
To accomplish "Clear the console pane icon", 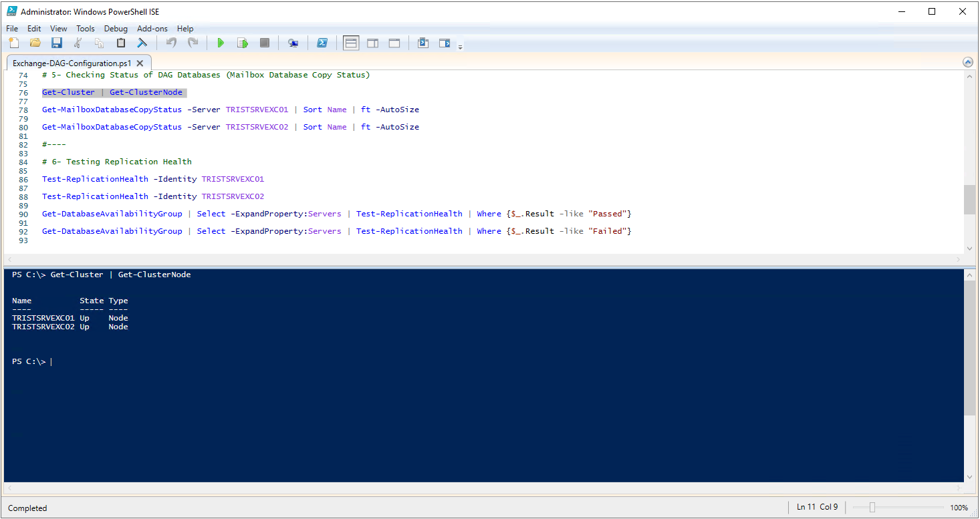I will 142,43.
